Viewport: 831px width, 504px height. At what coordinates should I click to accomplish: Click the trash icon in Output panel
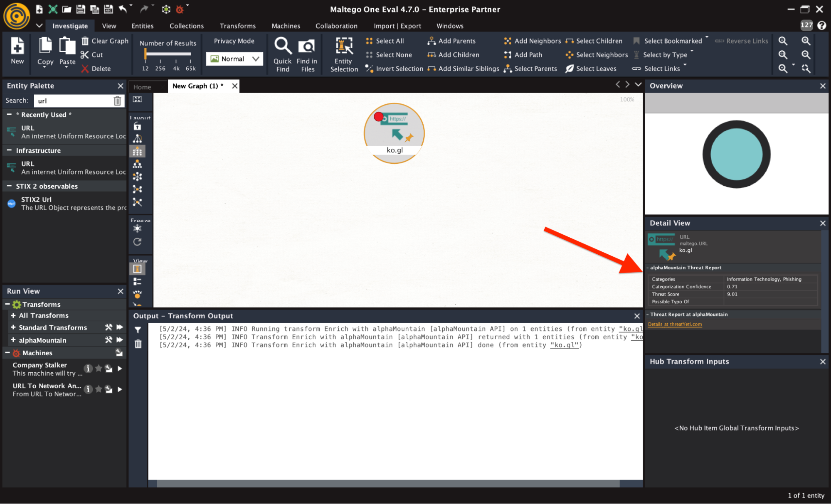point(138,344)
